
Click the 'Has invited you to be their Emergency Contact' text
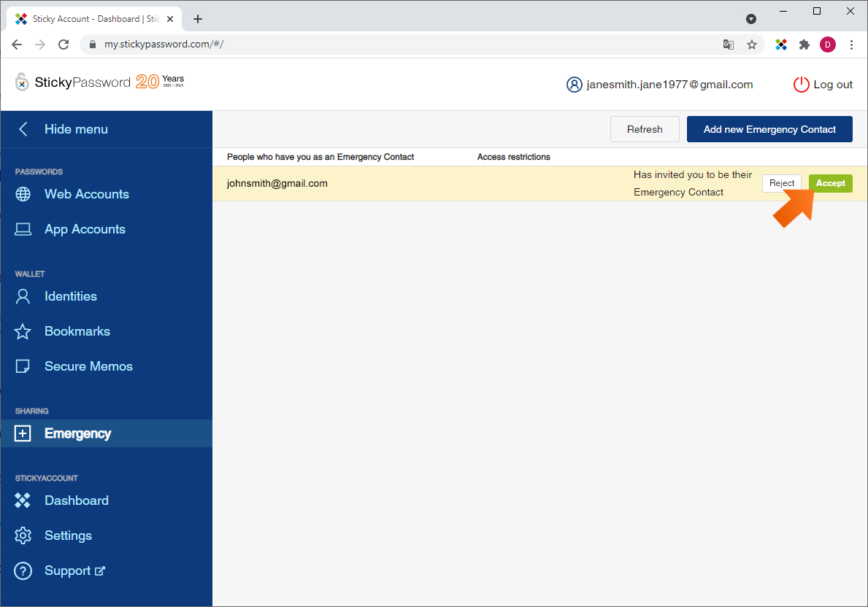point(693,183)
